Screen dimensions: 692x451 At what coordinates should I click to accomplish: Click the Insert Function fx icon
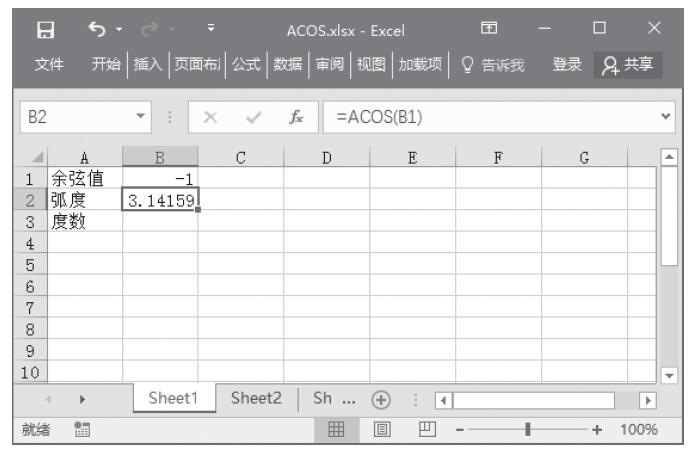click(x=298, y=116)
